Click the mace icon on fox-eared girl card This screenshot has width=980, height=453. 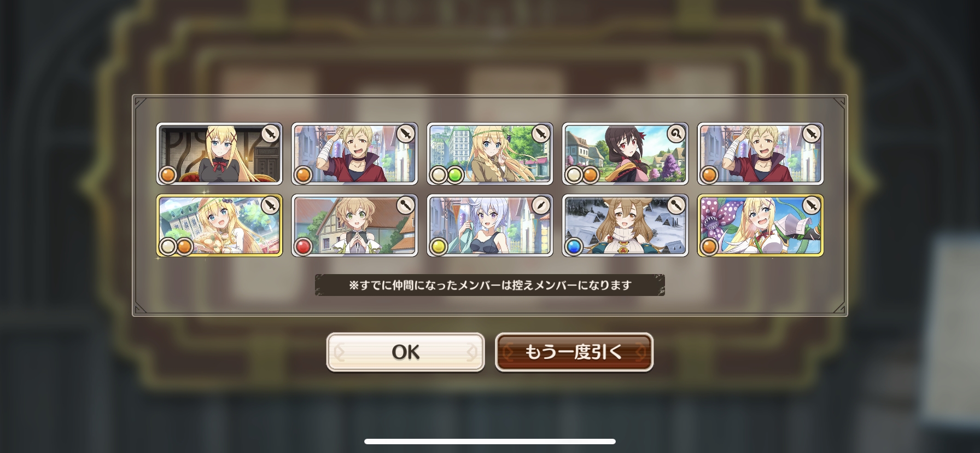pos(676,206)
